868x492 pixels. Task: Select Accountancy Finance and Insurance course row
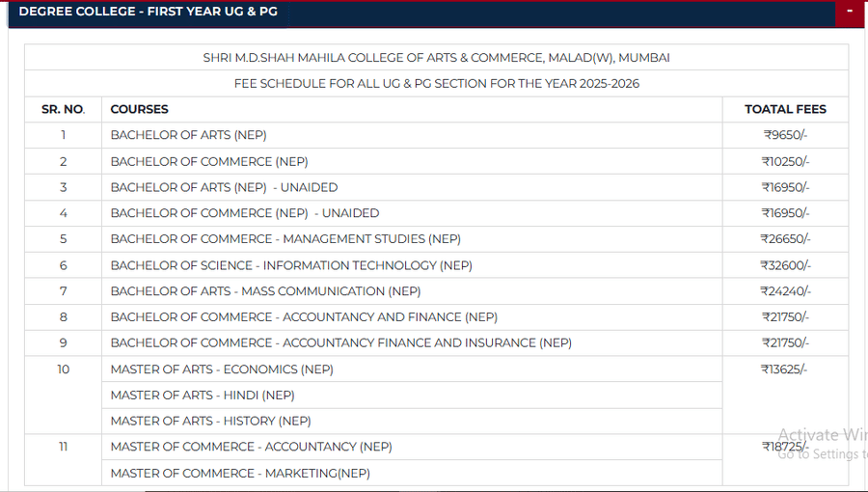tap(340, 343)
